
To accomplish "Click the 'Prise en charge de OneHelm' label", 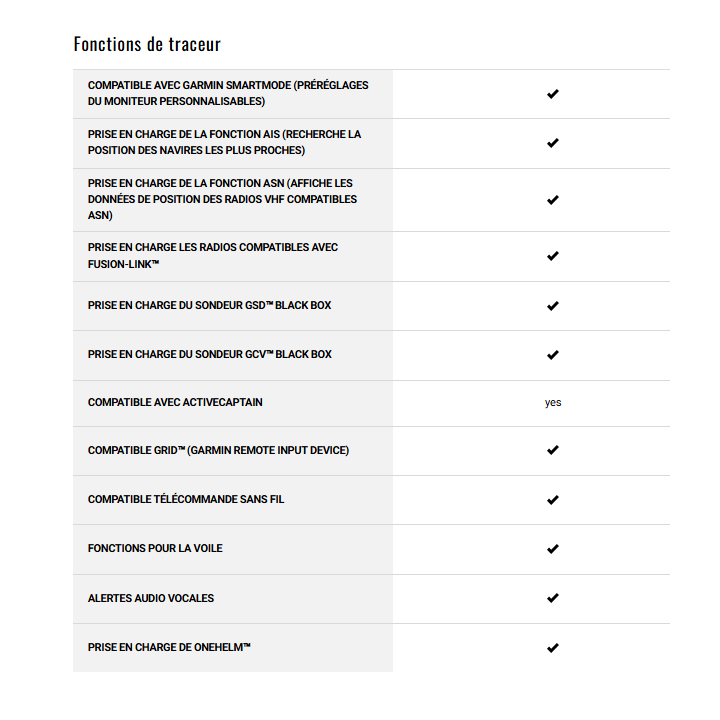I will [169, 647].
